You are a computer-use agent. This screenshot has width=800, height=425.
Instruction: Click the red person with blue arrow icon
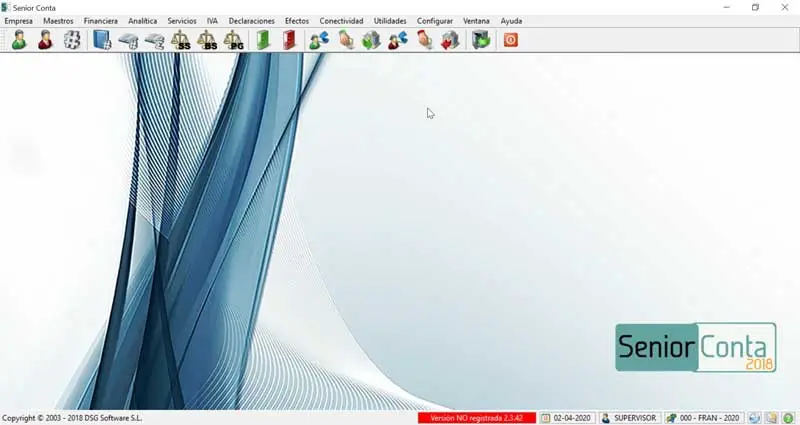398,40
